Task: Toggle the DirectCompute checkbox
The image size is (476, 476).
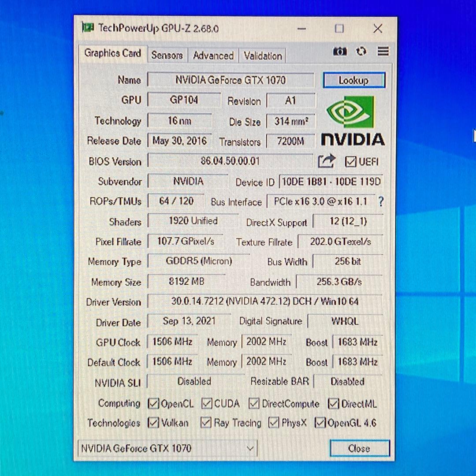Action: point(254,403)
